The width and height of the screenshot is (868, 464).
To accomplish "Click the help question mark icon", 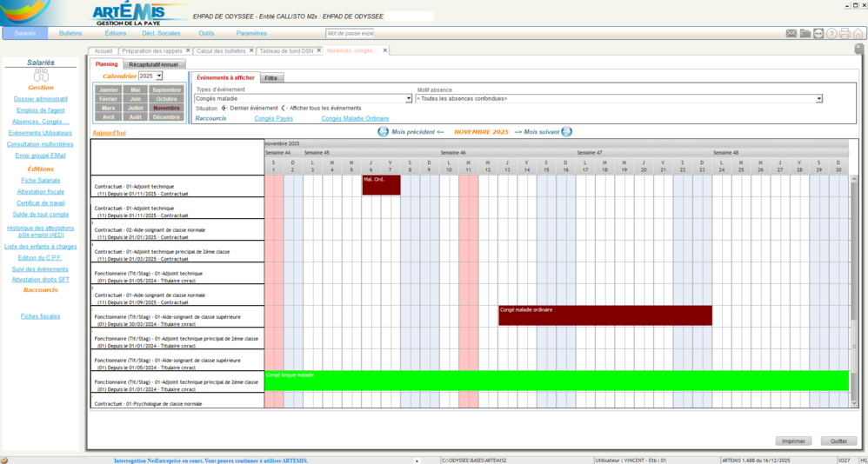I will tap(831, 34).
